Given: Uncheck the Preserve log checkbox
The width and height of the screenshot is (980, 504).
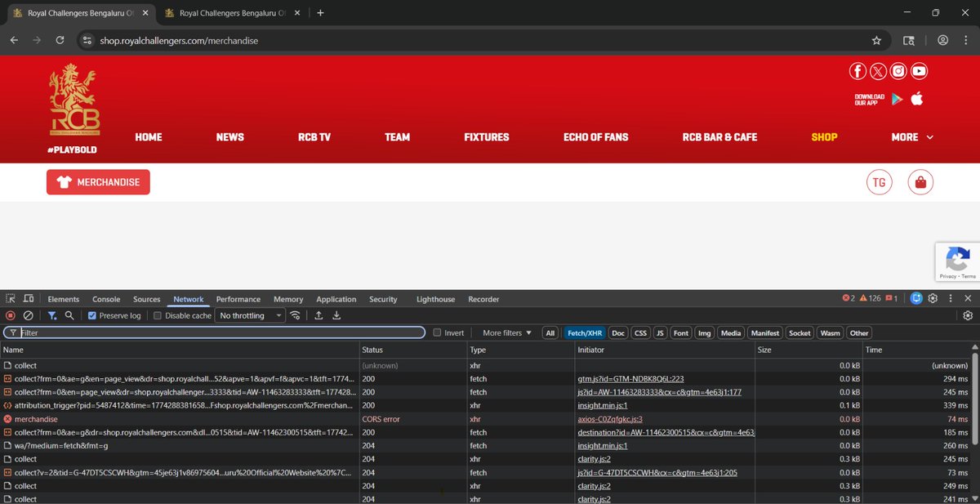Looking at the screenshot, I should [x=92, y=315].
